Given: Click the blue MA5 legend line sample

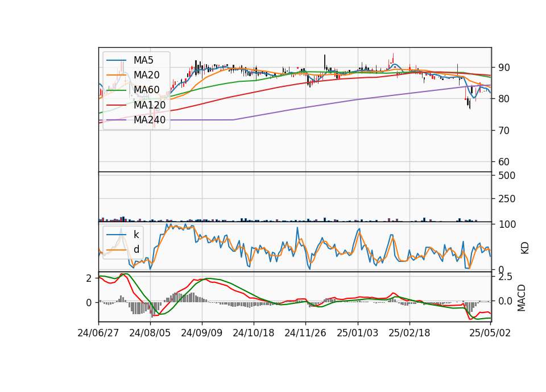Looking at the screenshot, I should point(116,60).
